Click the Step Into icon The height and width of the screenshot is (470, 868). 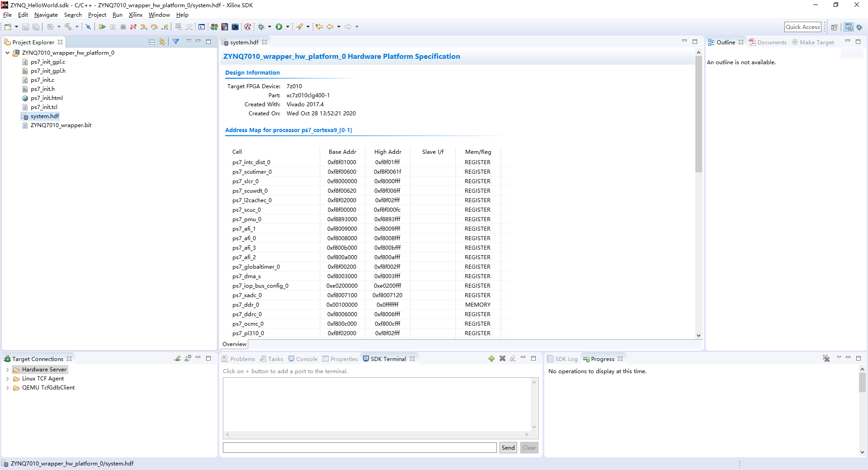tap(144, 27)
